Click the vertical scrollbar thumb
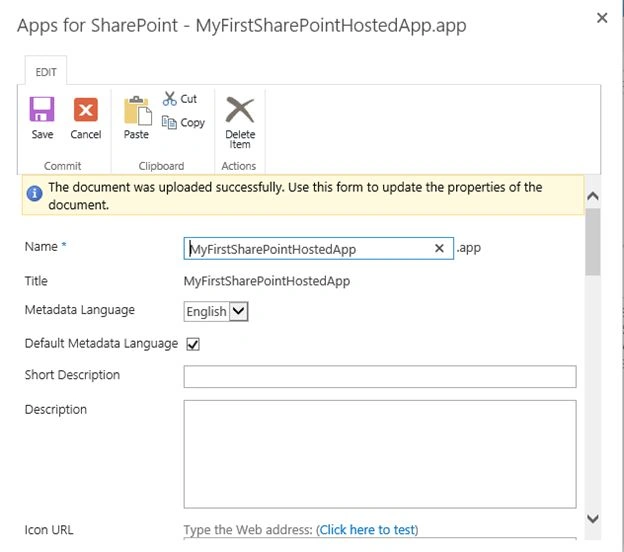624x552 pixels. point(593,241)
